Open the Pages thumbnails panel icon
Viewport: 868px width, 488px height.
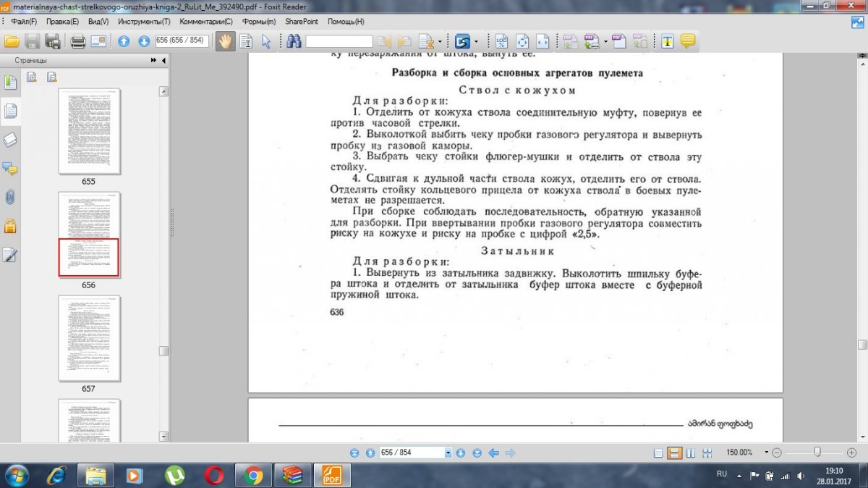click(x=10, y=111)
